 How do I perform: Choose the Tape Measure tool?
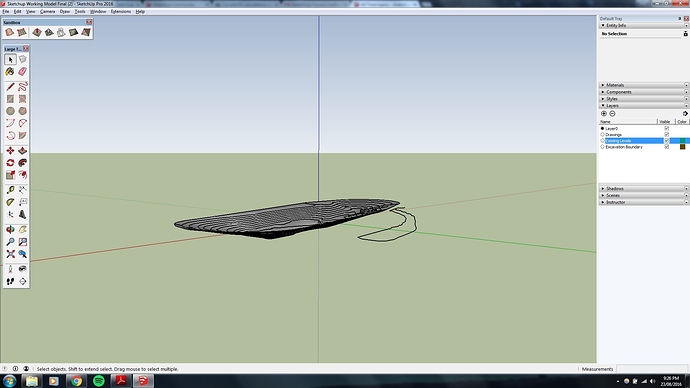[10, 190]
